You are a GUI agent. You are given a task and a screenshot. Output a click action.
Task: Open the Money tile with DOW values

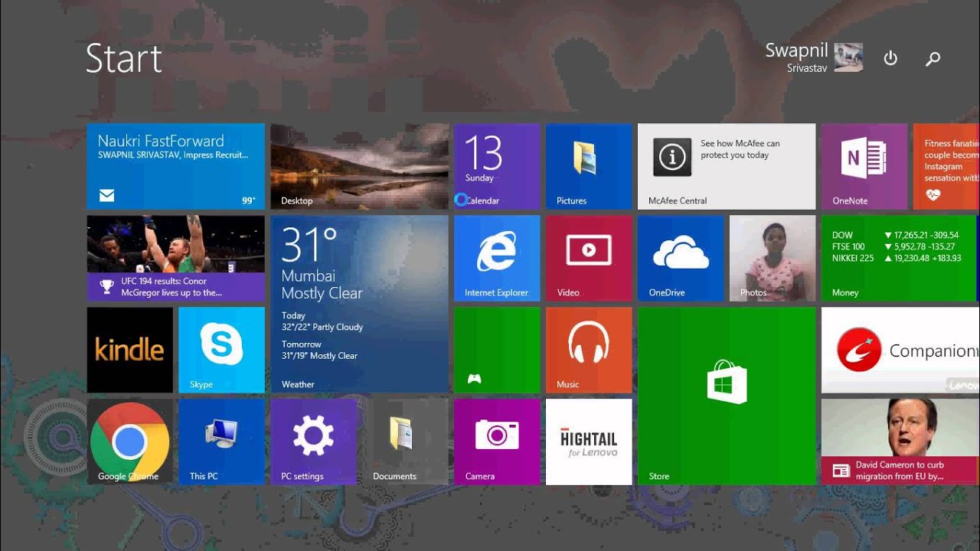900,258
